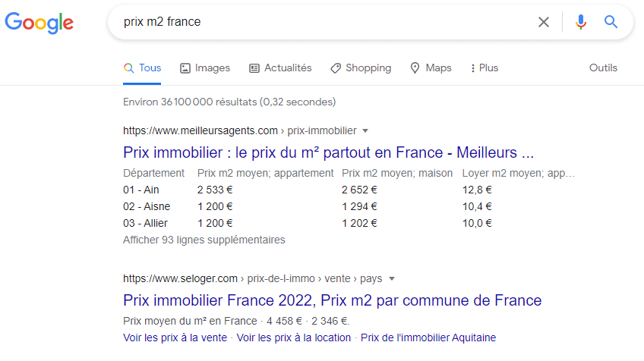Click the Images tab picture icon
Screen dimensions: 644x361
click(x=185, y=68)
